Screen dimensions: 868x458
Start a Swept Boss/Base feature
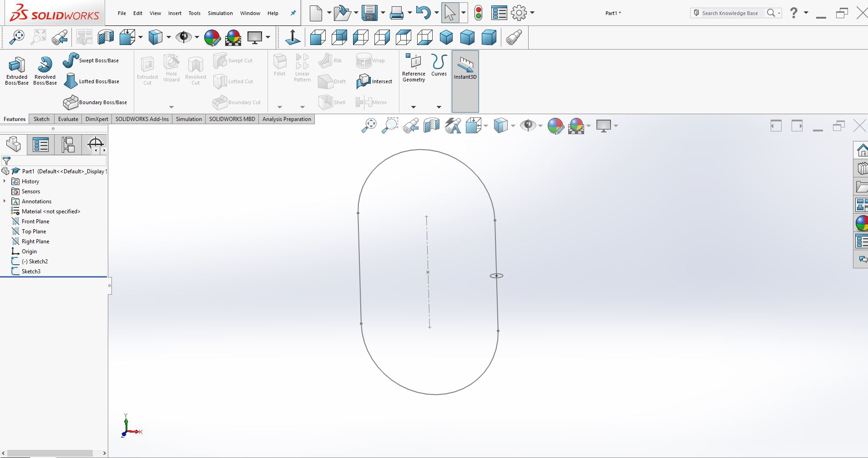point(91,60)
